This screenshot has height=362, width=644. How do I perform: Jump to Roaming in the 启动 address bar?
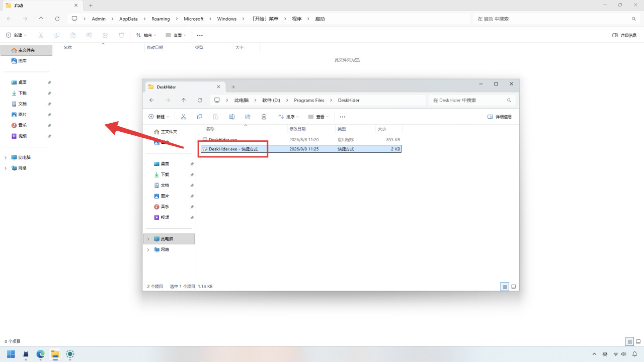click(160, 19)
